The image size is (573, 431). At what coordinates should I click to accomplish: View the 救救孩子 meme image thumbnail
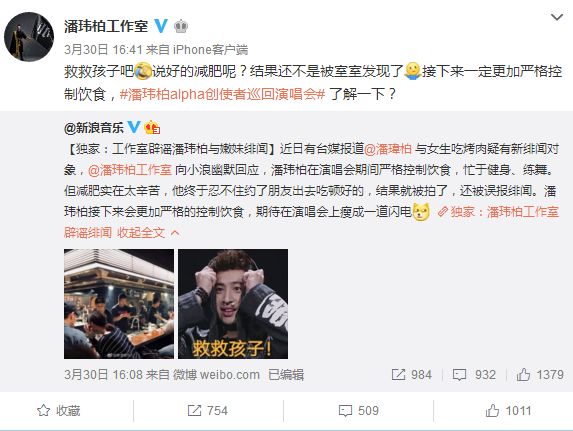click(x=233, y=304)
